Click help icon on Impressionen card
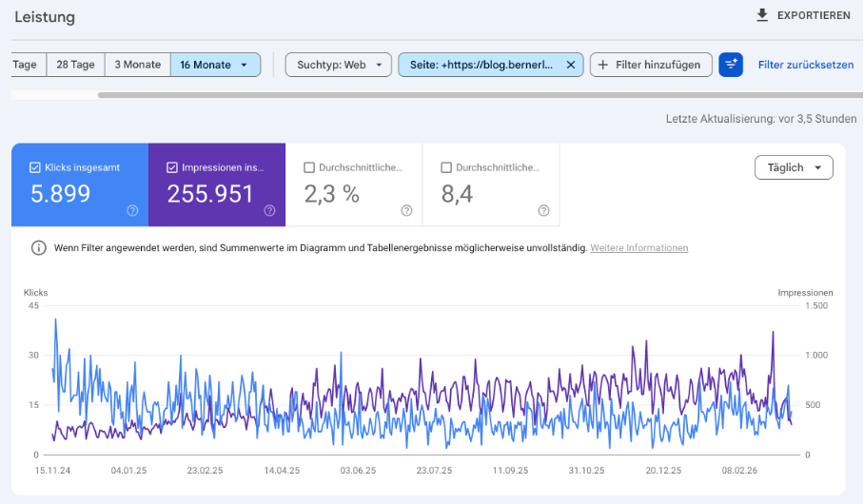This screenshot has width=864, height=504. 269,210
